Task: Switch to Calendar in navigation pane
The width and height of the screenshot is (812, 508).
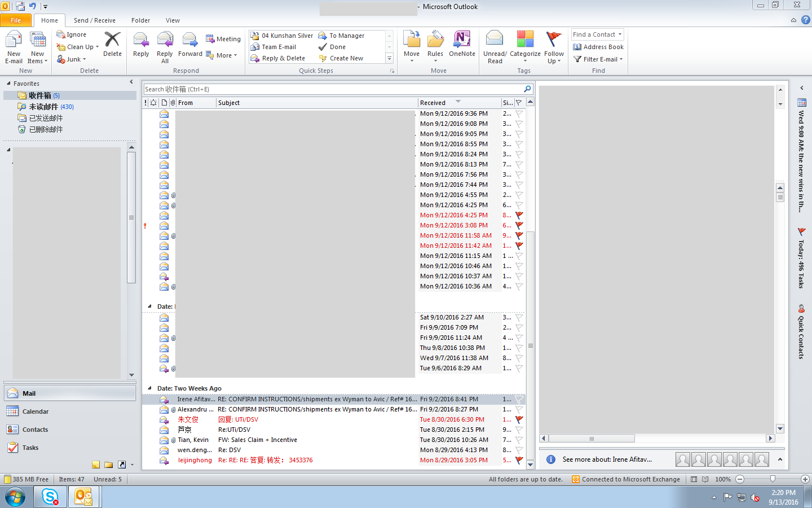Action: click(35, 411)
